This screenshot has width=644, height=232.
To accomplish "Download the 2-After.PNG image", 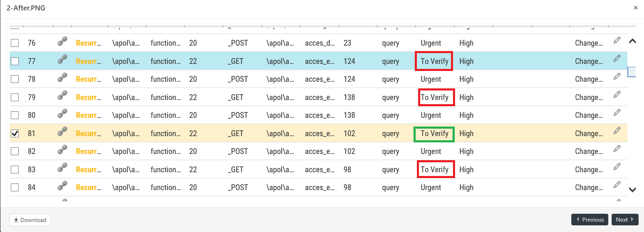I will click(30, 220).
